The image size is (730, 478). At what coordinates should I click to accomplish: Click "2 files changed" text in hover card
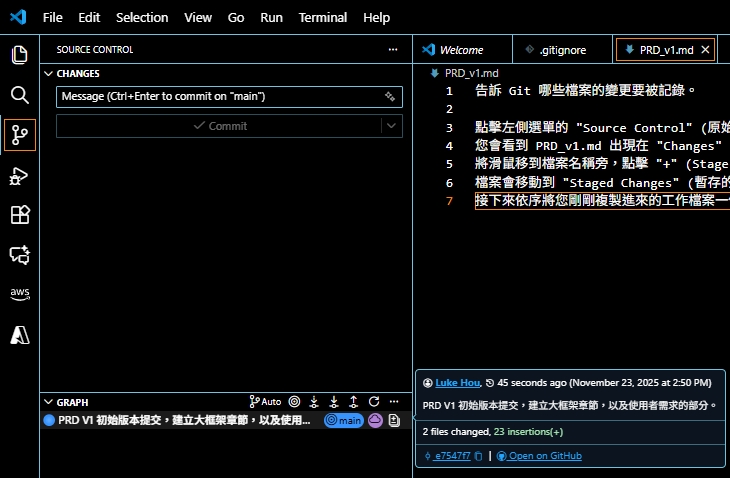click(456, 432)
